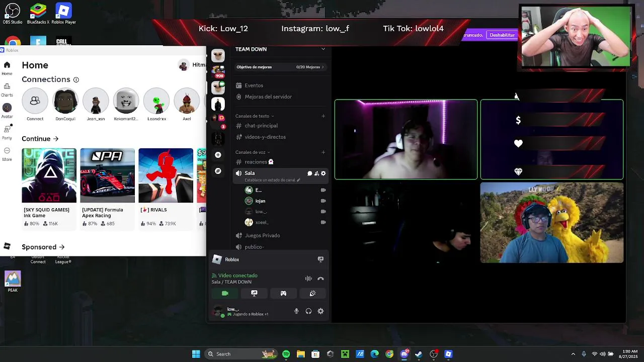
Task: Open Spotify from taskbar
Action: [x=286, y=354]
